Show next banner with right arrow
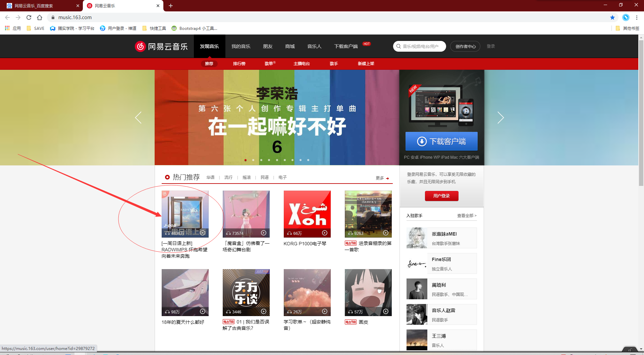This screenshot has height=355, width=644. point(500,117)
